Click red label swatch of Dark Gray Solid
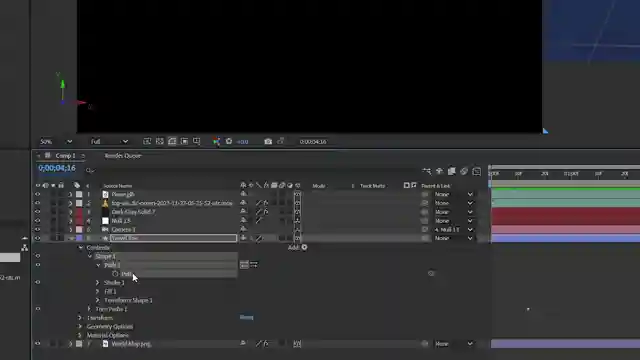The width and height of the screenshot is (640, 360). pyautogui.click(x=79, y=212)
